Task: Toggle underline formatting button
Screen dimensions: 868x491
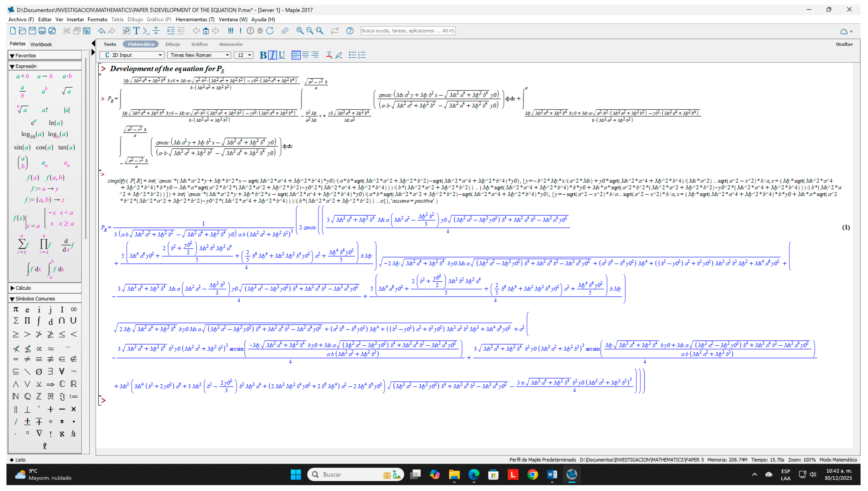Action: [x=282, y=55]
